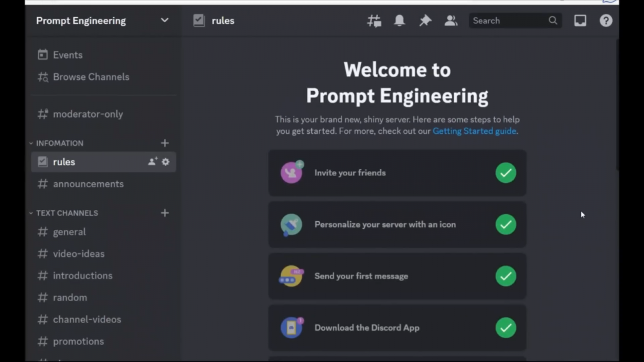Open rules channel settings gear

(x=165, y=162)
